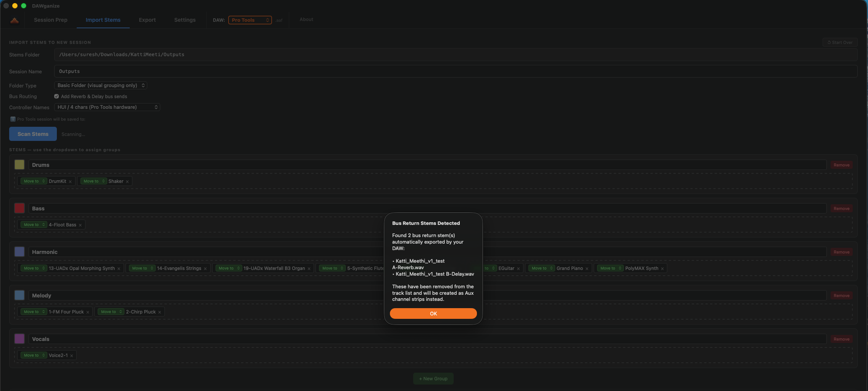Remove the EGuitar stem with its x icon
The height and width of the screenshot is (391, 868).
[x=519, y=268]
